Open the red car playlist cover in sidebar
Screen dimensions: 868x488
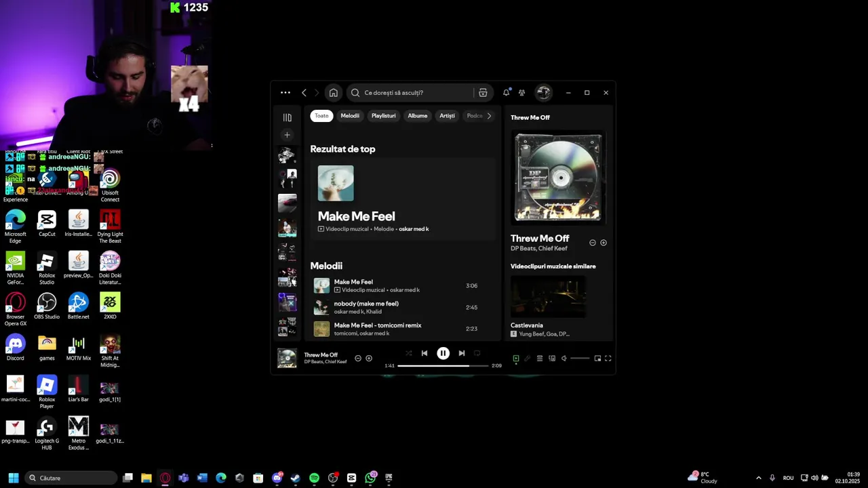(287, 203)
